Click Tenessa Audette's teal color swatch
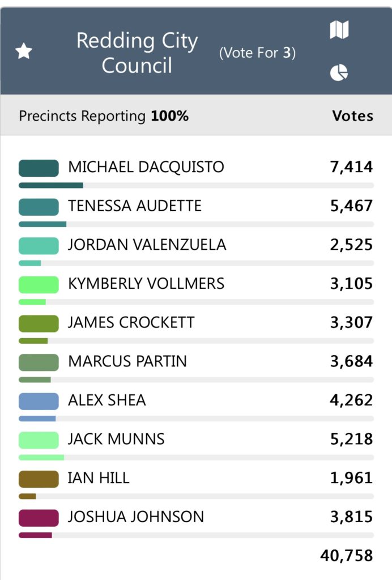392x580 pixels. pos(39,207)
